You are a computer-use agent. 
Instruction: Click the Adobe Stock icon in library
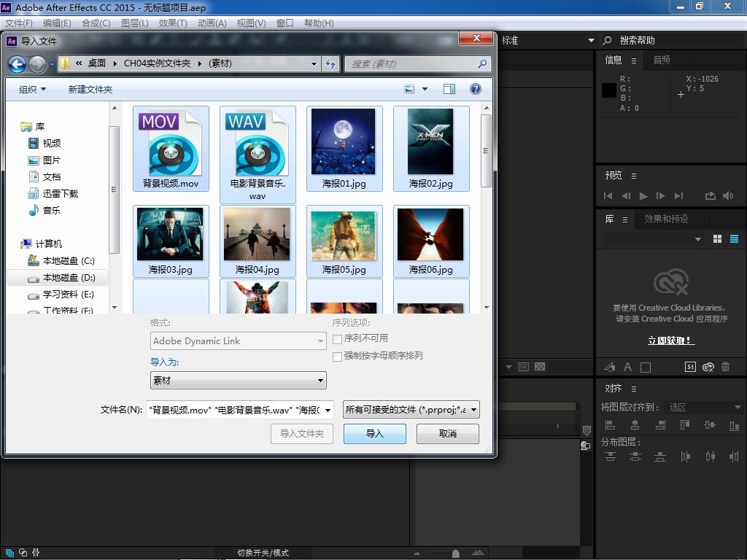click(x=690, y=367)
